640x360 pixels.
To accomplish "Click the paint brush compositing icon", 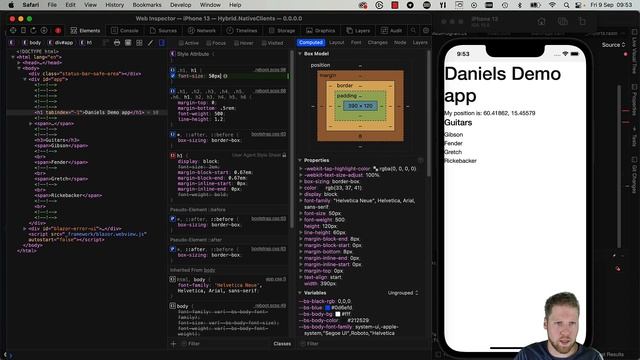I will [150, 42].
